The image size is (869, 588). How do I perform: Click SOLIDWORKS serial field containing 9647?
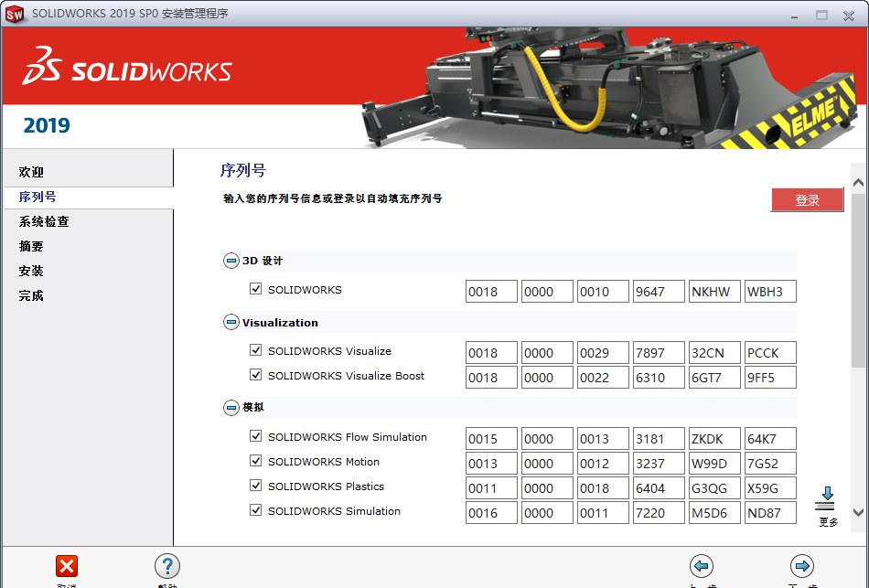659,292
